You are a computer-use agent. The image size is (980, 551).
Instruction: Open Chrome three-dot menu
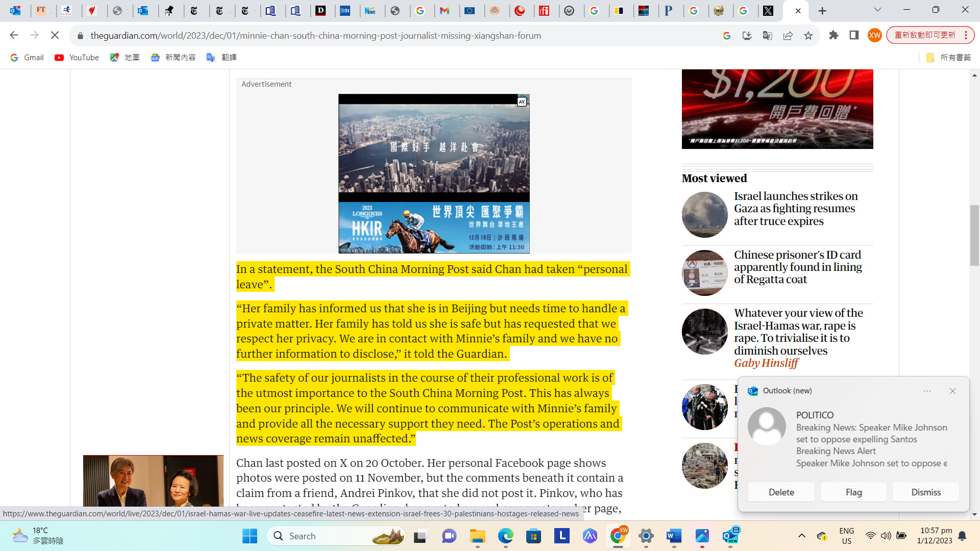[x=966, y=35]
